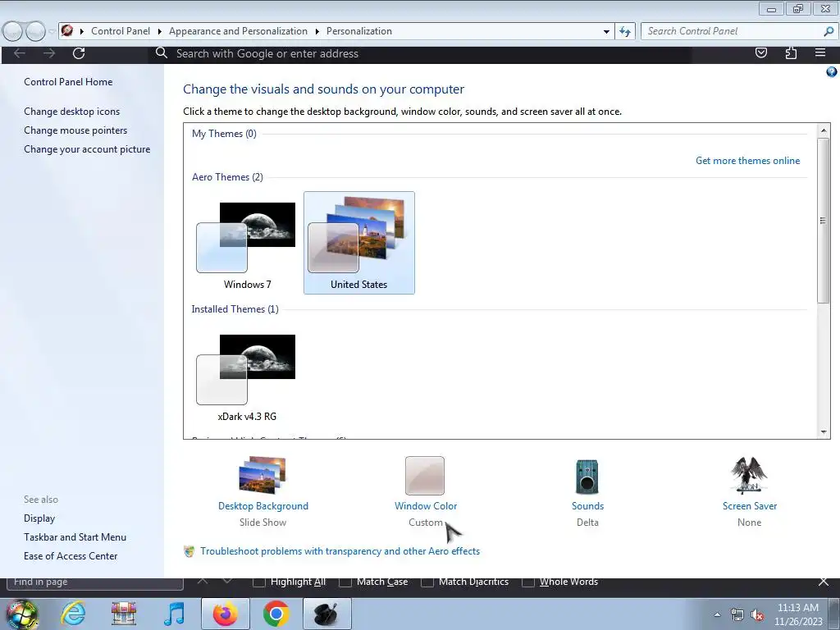This screenshot has width=840, height=630.
Task: Open the Pocket save icon
Action: point(760,52)
